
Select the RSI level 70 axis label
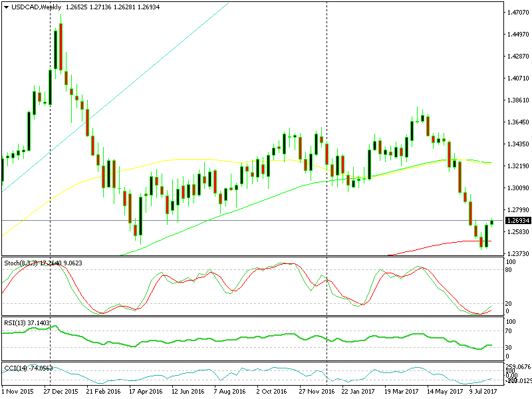(509, 331)
